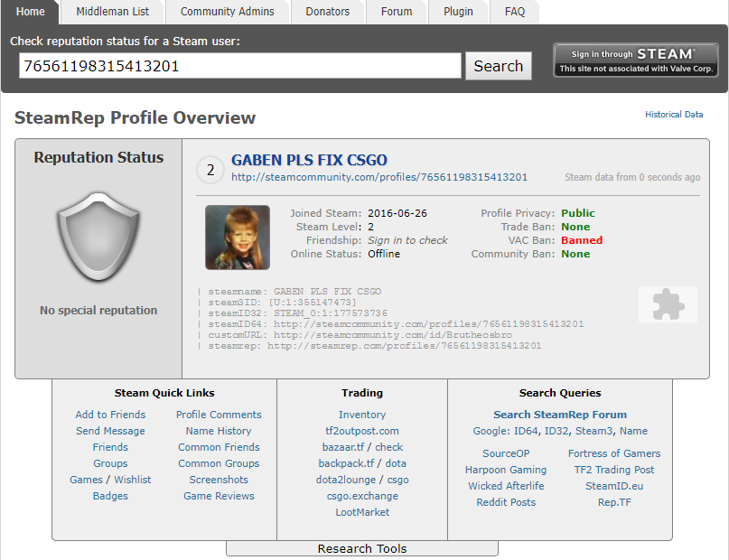Open Common Friends link
This screenshot has height=560, width=729.
219,447
